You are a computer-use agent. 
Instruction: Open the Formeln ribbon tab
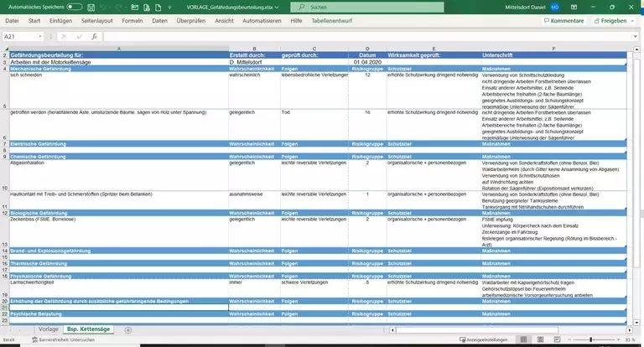point(132,20)
